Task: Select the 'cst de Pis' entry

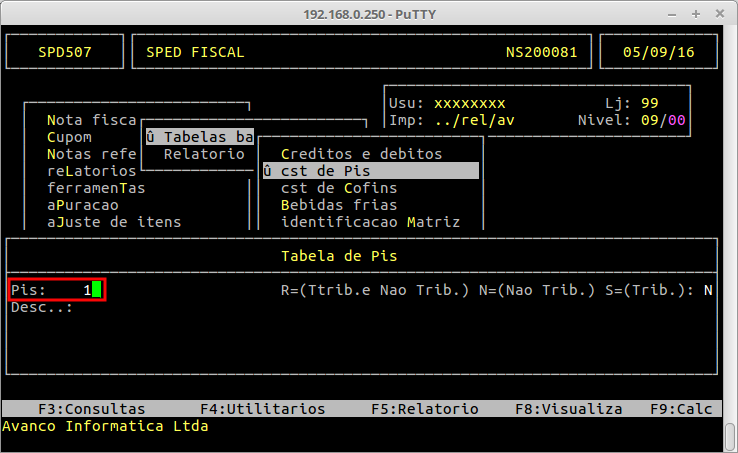Action: click(325, 171)
